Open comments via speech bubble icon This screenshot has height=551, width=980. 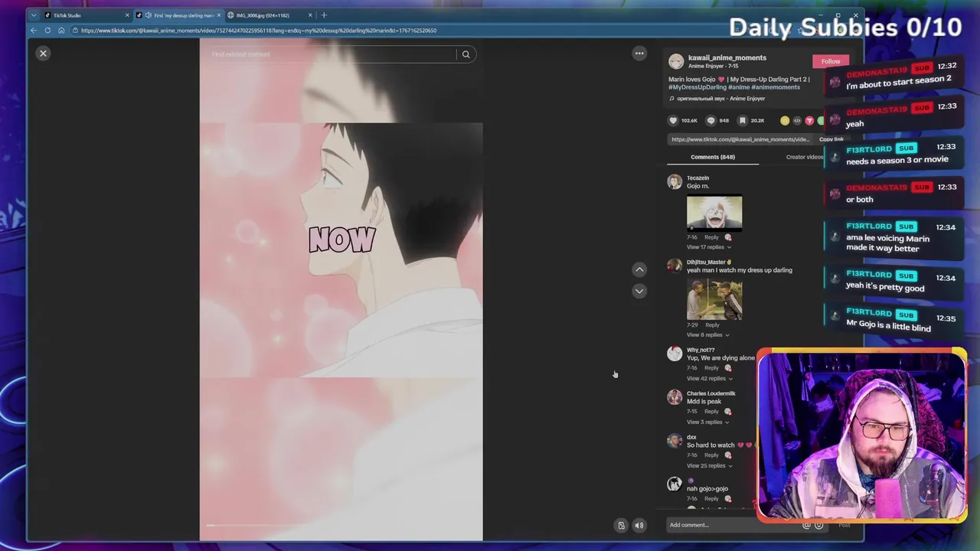point(710,120)
